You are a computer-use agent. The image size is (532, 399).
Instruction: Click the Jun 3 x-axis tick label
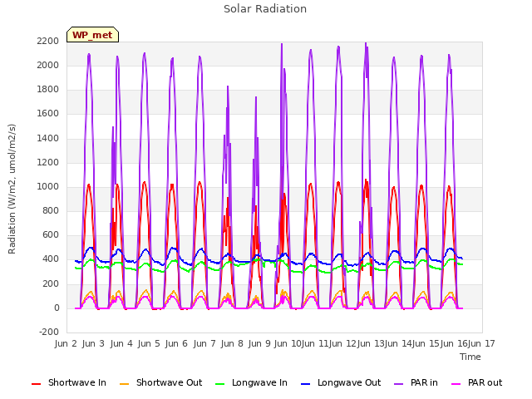(x=93, y=343)
